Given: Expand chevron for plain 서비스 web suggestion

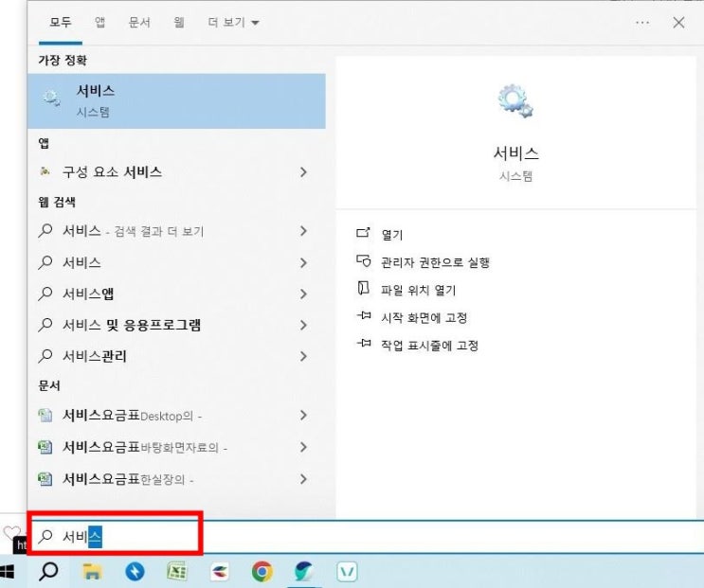Looking at the screenshot, I should click(303, 262).
